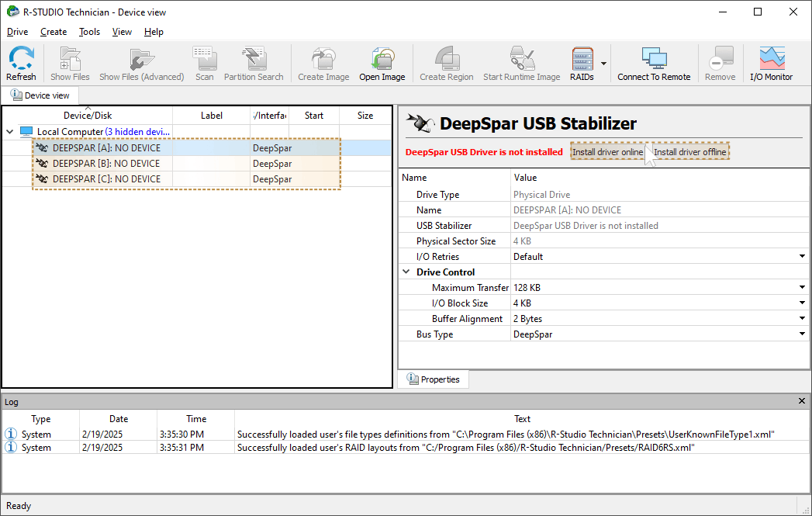The width and height of the screenshot is (812, 516).
Task: Click the Physical Sector Size property row
Action: pyautogui.click(x=604, y=241)
